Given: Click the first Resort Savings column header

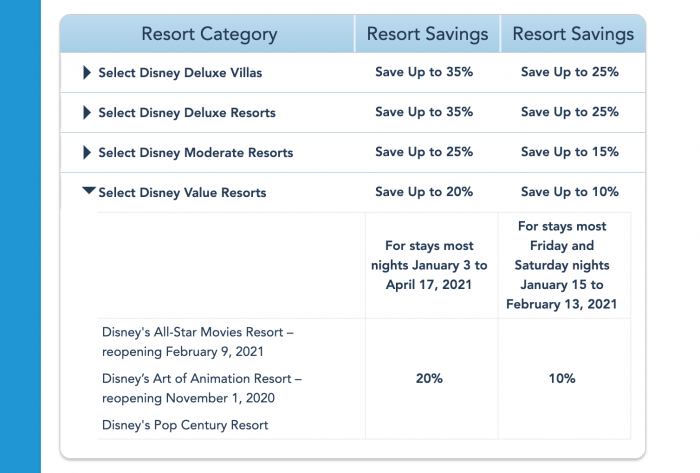Looking at the screenshot, I should pyautogui.click(x=427, y=34).
